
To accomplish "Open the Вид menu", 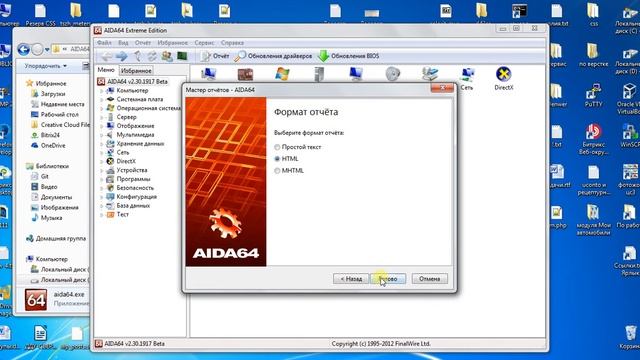I will 123,43.
